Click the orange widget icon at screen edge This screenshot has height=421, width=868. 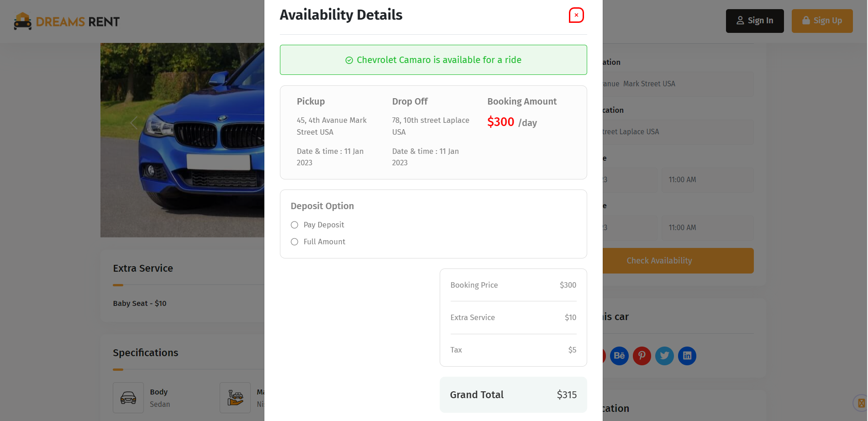861,403
